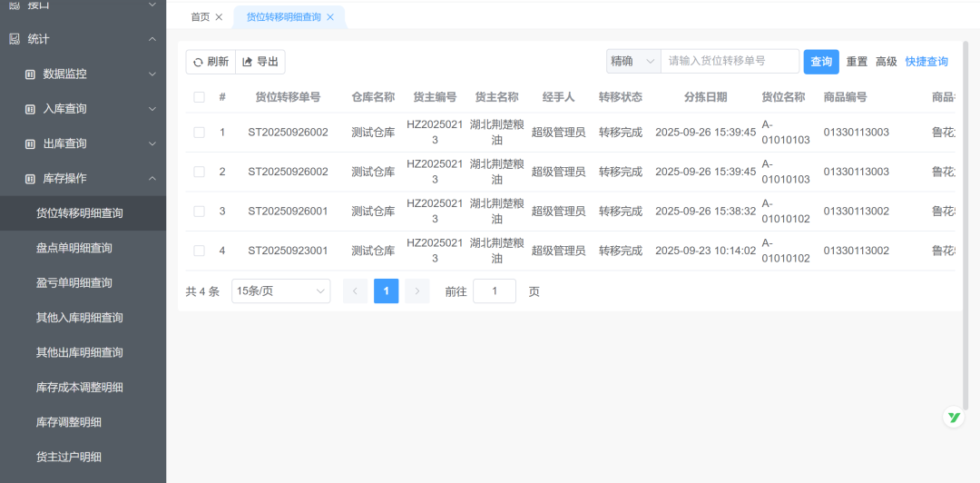Click the 数据监控 menu icon
Screen dimensions: 980x483
tap(30, 74)
